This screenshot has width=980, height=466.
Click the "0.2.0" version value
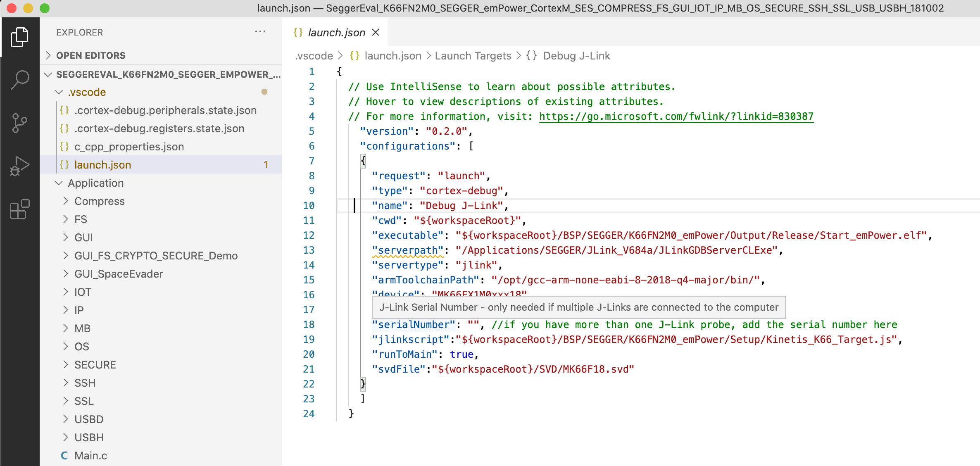point(447,131)
